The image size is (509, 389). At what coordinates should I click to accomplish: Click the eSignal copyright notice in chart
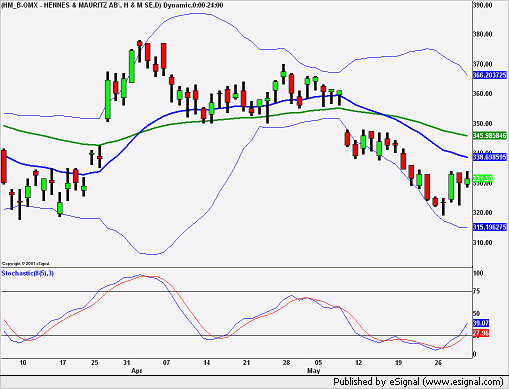click(26, 263)
